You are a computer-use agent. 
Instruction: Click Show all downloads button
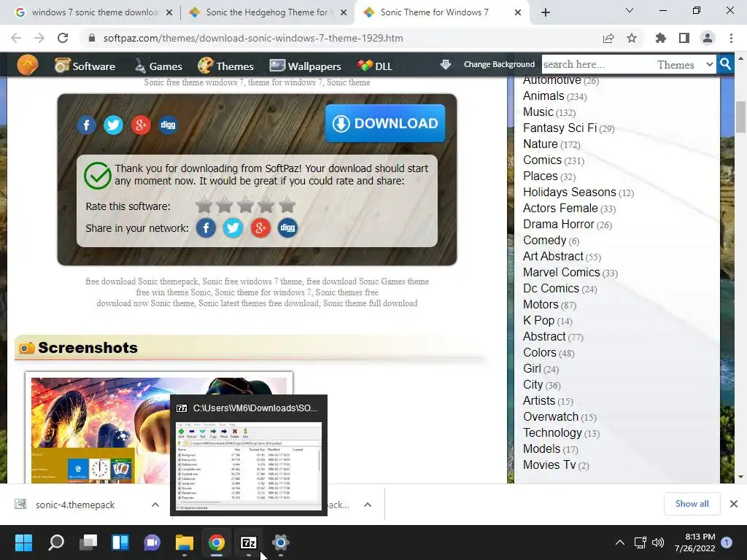692,504
